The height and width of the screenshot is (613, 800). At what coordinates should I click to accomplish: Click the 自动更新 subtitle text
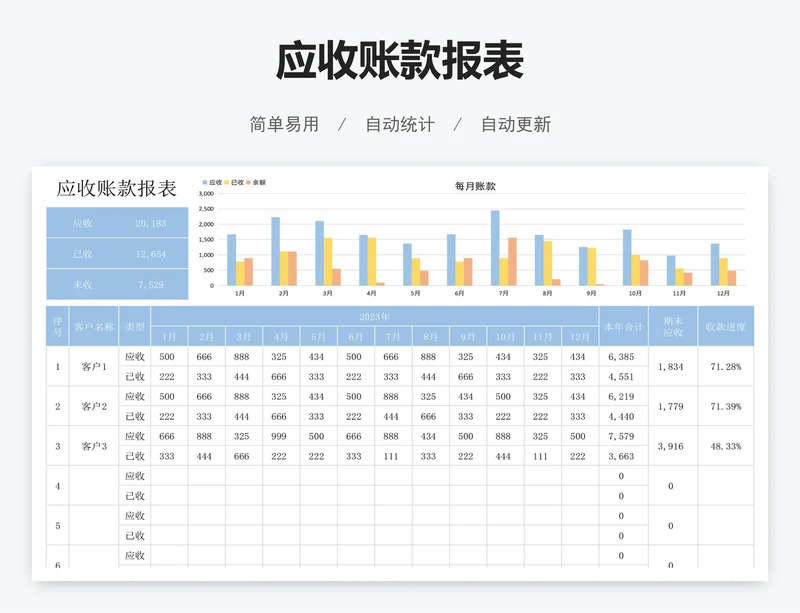516,124
